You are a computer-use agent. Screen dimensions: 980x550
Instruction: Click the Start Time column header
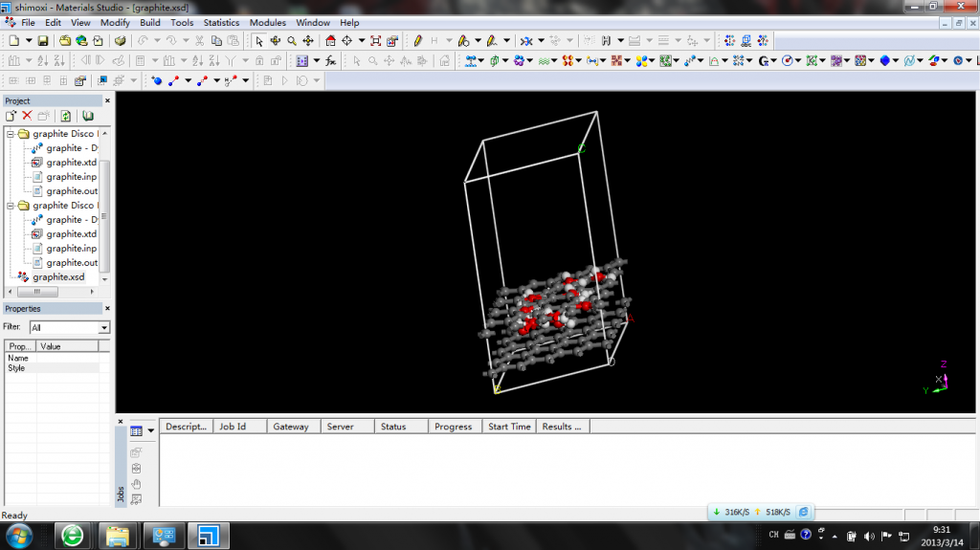[509, 427]
